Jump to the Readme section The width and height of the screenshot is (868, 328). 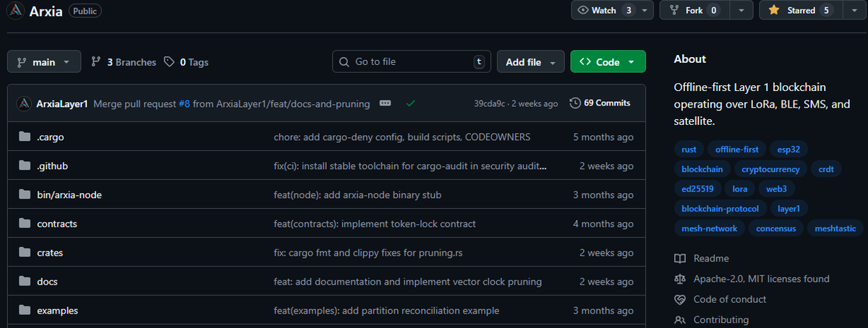click(x=711, y=259)
